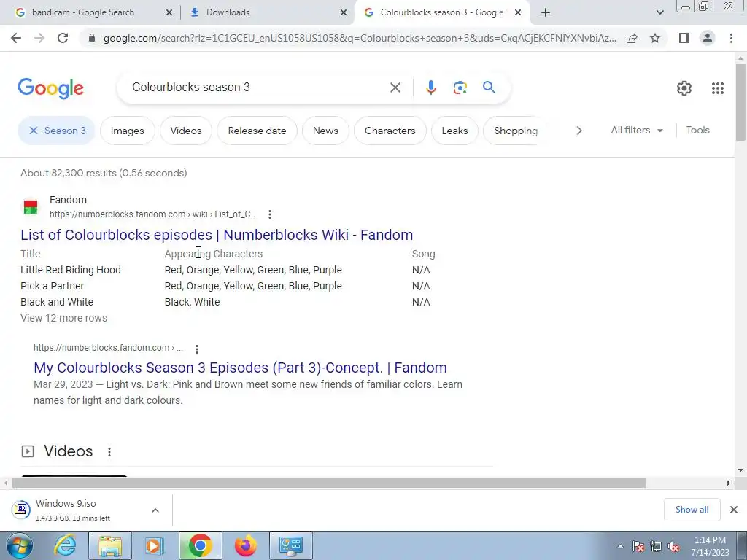This screenshot has height=560, width=747.
Task: Open Chrome's three-dot menu
Action: (731, 38)
